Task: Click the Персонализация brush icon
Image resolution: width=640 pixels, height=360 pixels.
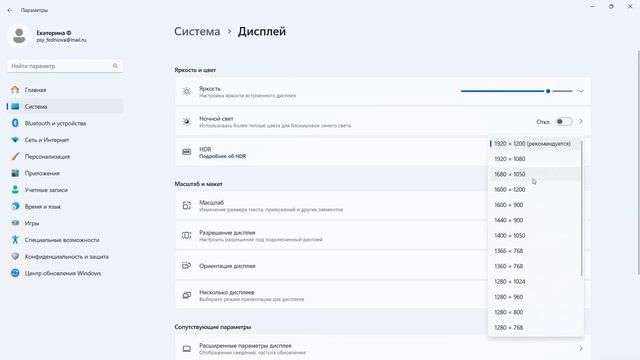Action: point(15,156)
